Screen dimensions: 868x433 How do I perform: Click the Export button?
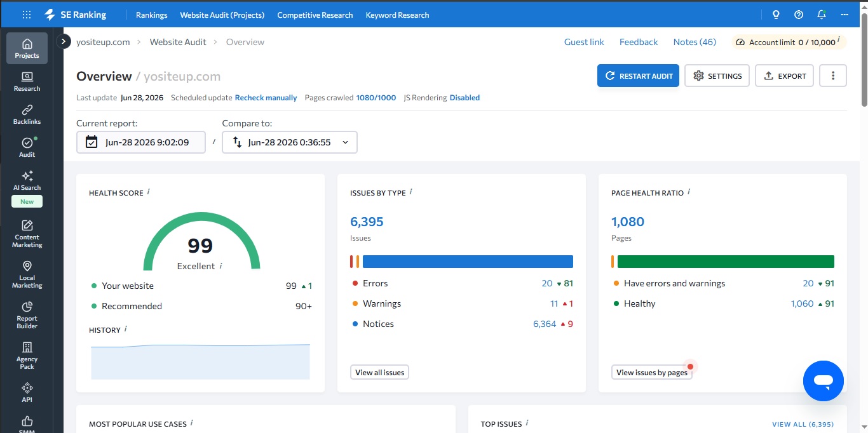[785, 76]
